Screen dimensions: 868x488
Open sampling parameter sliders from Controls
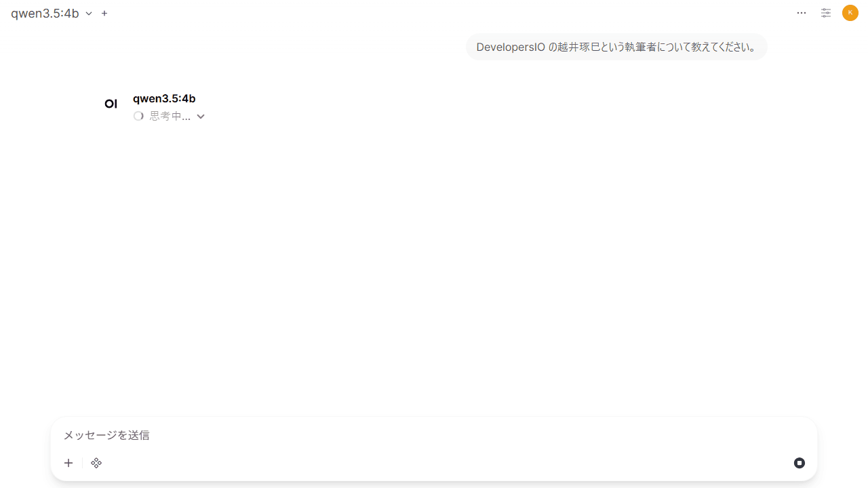(825, 13)
